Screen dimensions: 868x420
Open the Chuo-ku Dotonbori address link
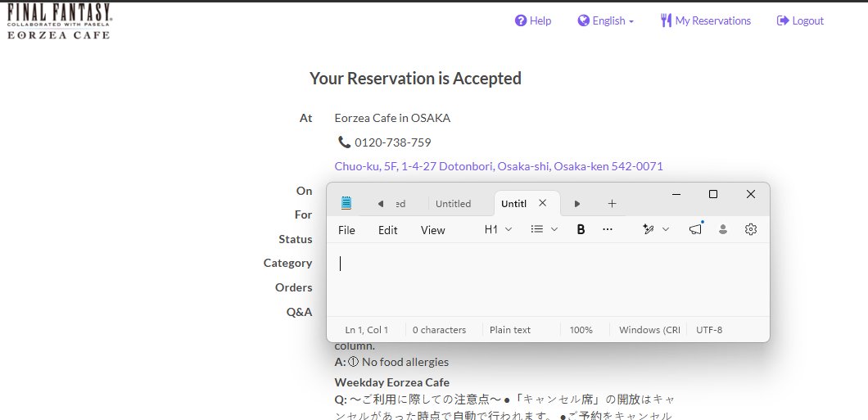click(498, 166)
